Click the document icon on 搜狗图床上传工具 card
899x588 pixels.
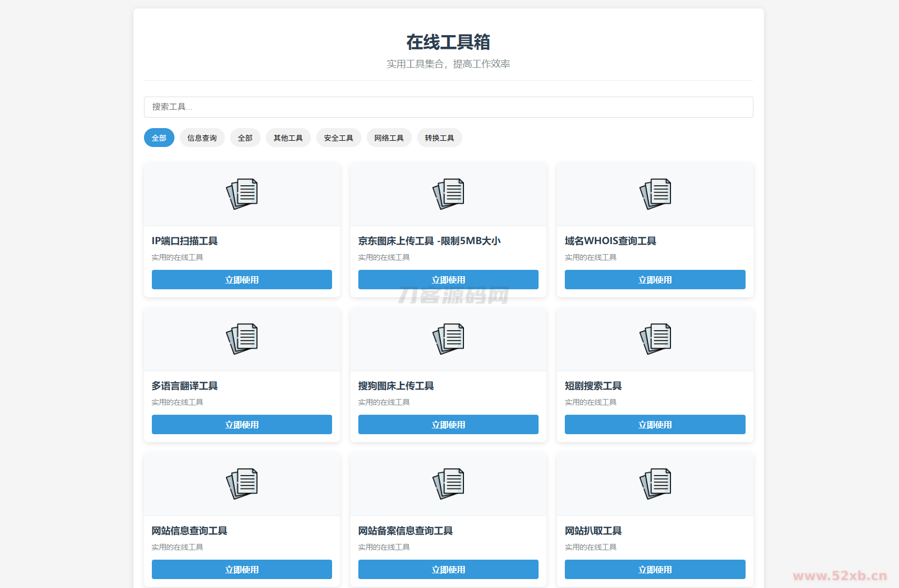(x=448, y=339)
